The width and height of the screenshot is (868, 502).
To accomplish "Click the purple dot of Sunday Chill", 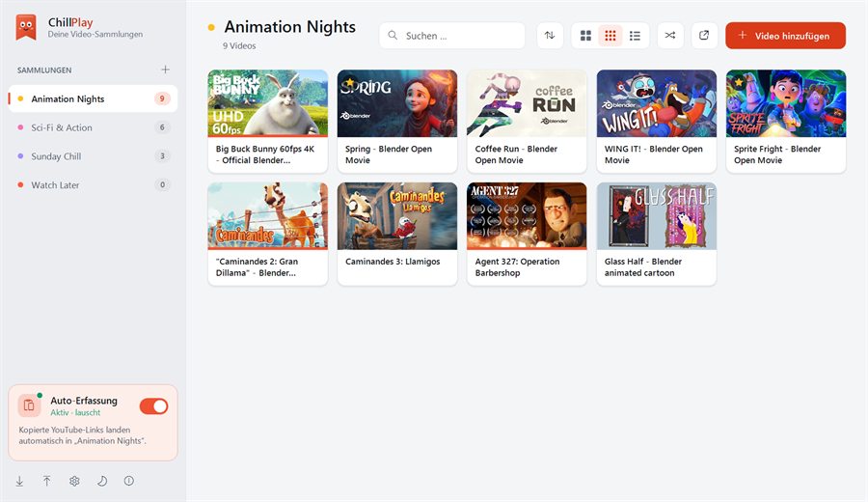I will (20, 156).
